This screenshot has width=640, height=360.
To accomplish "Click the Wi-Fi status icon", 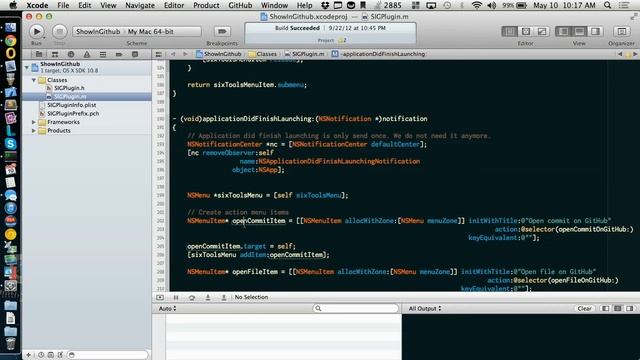I will pyautogui.click(x=476, y=5).
